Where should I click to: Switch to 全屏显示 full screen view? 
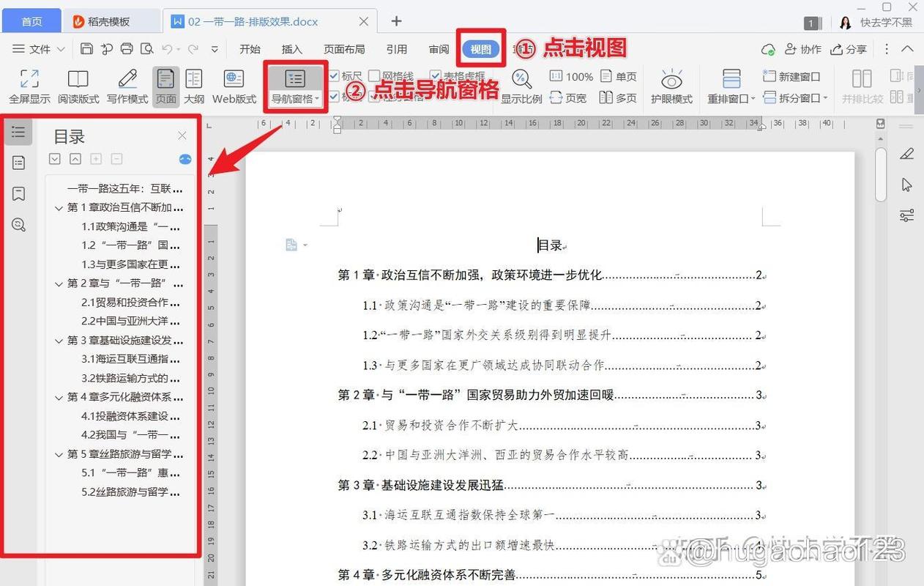30,83
